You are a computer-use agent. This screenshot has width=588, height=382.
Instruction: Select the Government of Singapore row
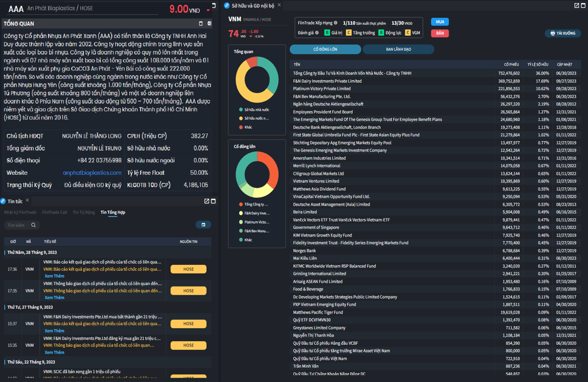pyautogui.click(x=435, y=227)
